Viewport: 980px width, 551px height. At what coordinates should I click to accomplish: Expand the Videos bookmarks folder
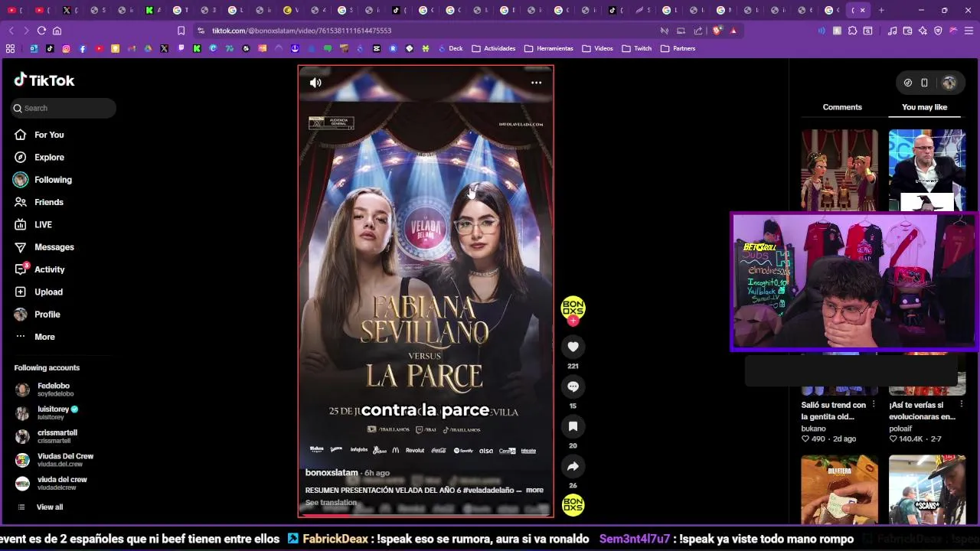point(598,48)
